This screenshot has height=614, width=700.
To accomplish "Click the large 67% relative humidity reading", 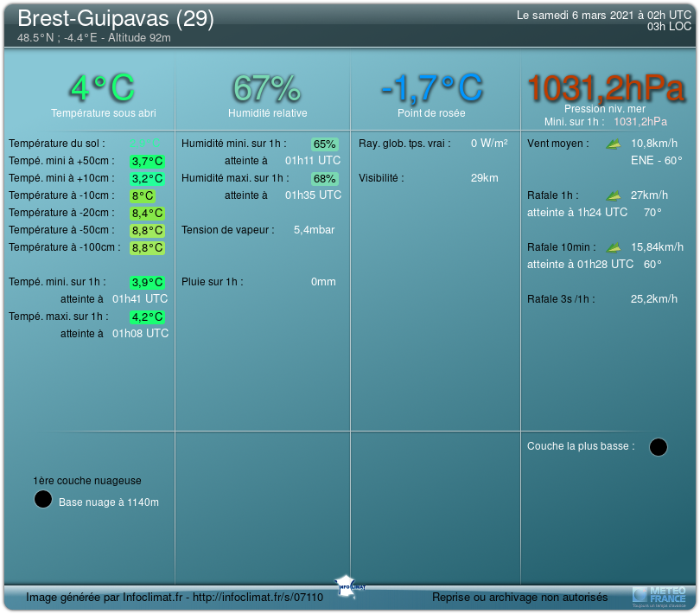I will 267,88.
